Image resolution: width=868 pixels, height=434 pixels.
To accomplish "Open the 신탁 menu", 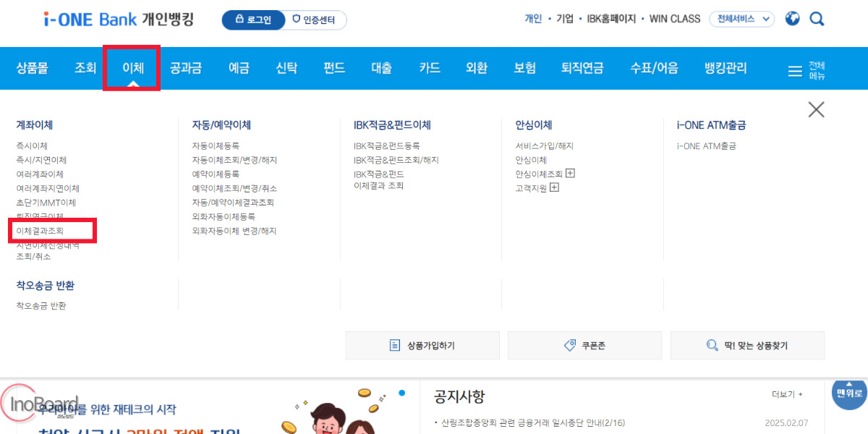I will click(x=286, y=69).
